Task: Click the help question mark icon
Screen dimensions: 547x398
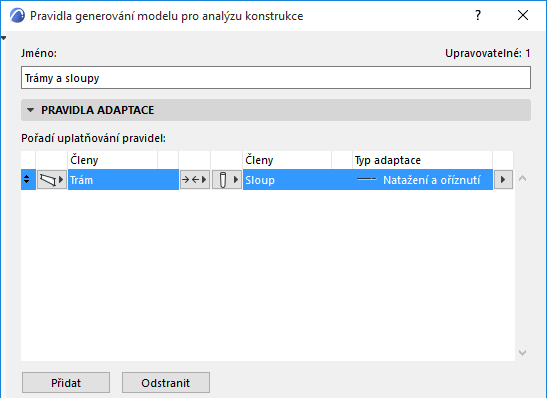Action: pyautogui.click(x=478, y=15)
